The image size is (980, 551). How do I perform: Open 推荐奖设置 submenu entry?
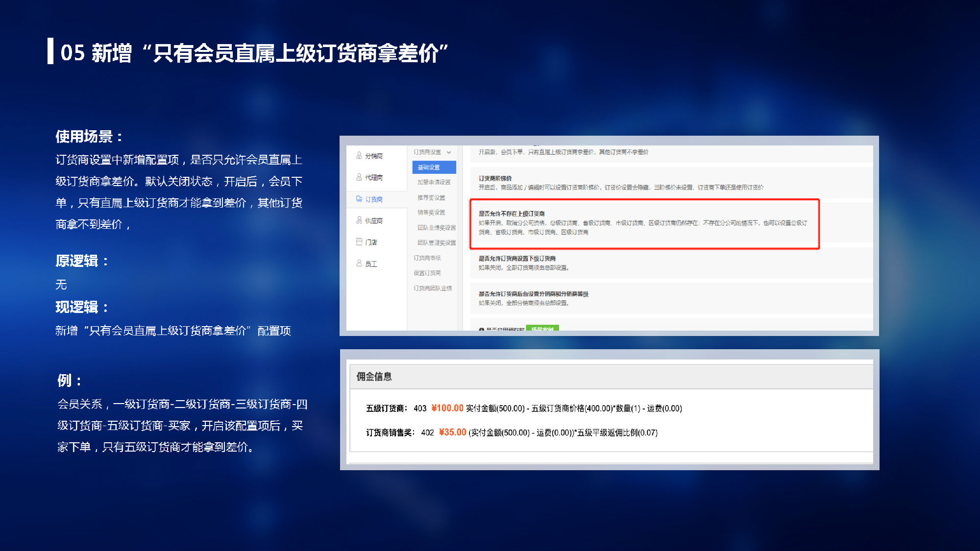[431, 198]
